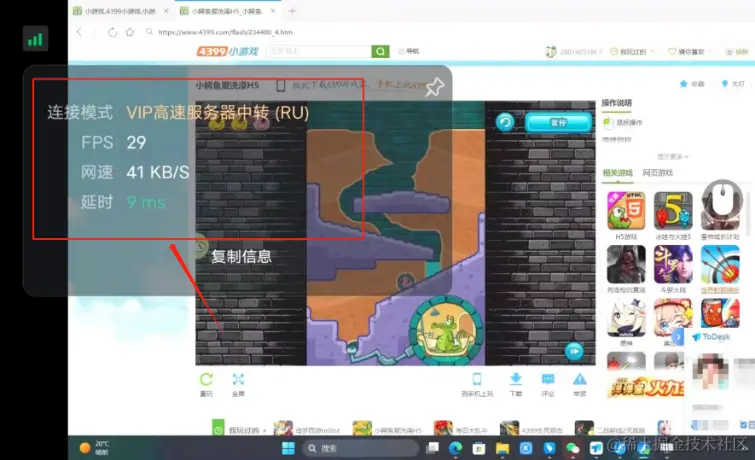Click the 暂停 pause button in game

pyautogui.click(x=559, y=123)
